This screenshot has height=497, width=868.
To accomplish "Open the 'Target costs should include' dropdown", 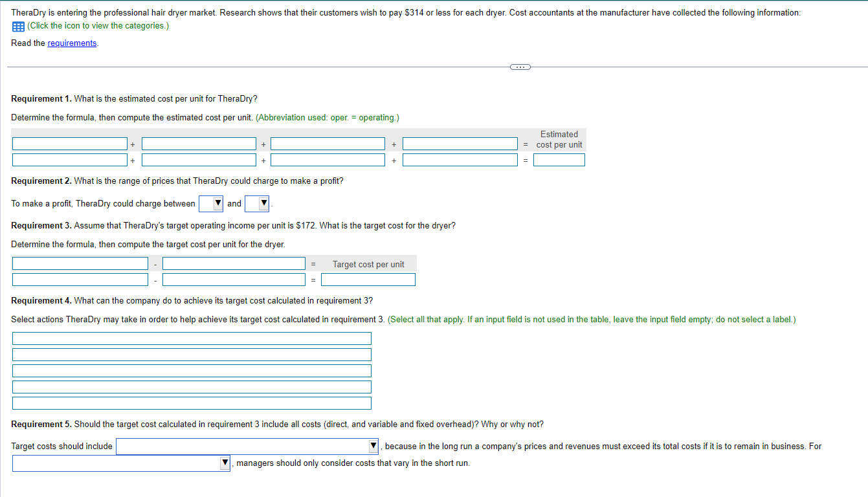I will pyautogui.click(x=247, y=447).
